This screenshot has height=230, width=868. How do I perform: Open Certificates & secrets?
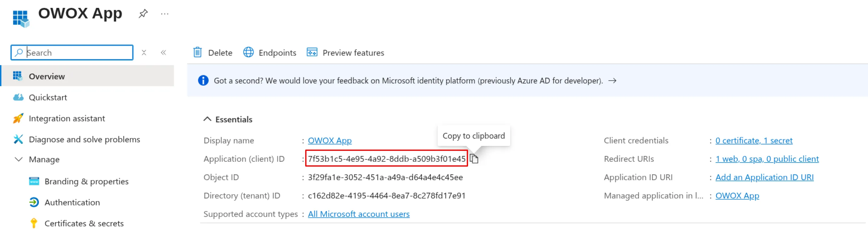point(84,223)
